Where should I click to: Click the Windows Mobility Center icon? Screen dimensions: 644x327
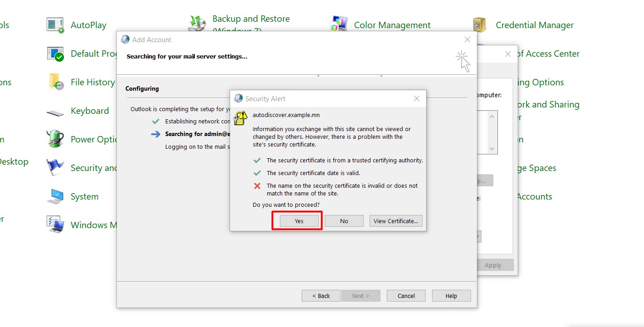tap(56, 225)
